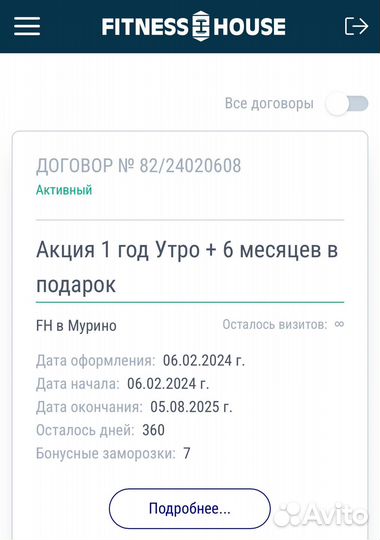Select the Осталось визитов label
This screenshot has width=380, height=540.
click(275, 324)
